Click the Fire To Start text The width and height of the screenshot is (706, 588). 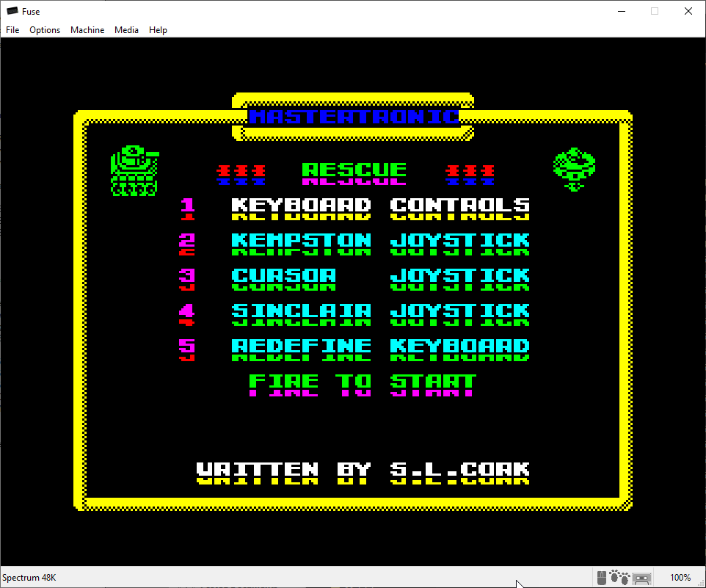point(363,385)
